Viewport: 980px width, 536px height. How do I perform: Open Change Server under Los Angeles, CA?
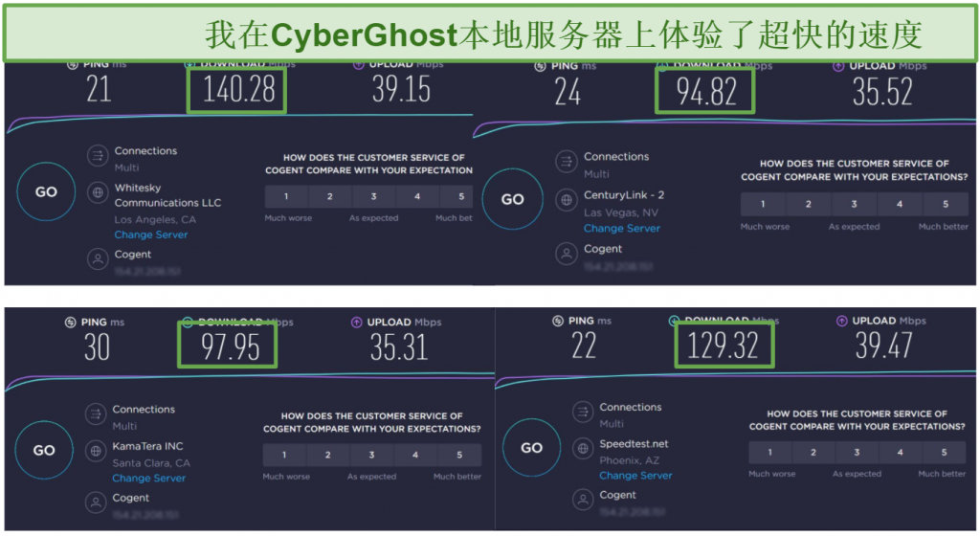click(150, 234)
